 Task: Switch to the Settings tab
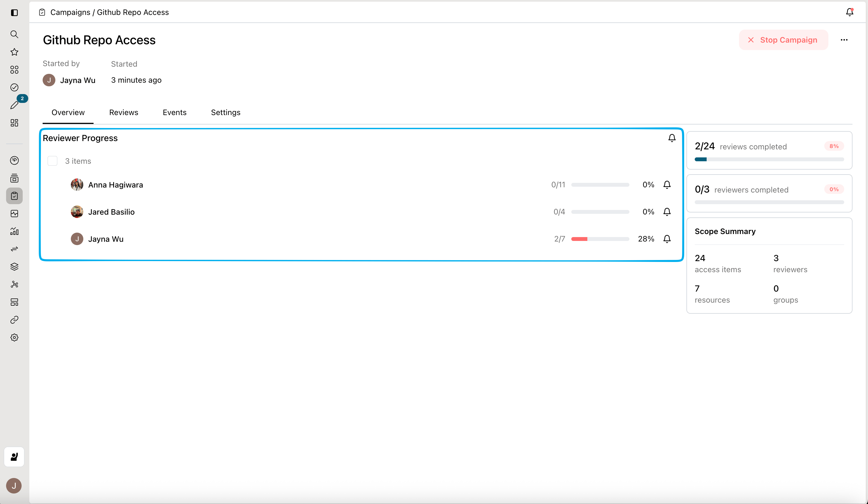click(226, 113)
